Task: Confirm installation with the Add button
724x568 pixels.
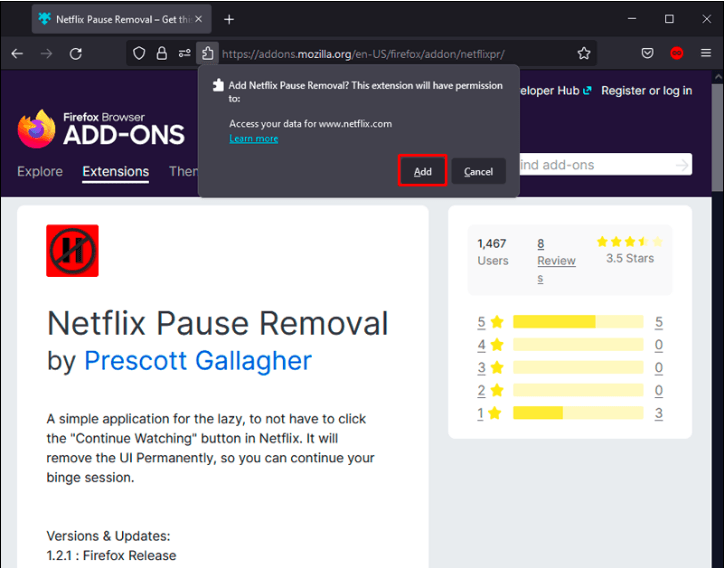Action: click(x=422, y=171)
